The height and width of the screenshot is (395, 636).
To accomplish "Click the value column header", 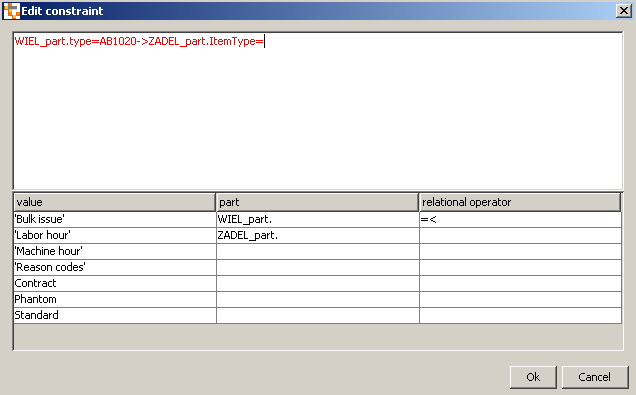I will (x=115, y=202).
